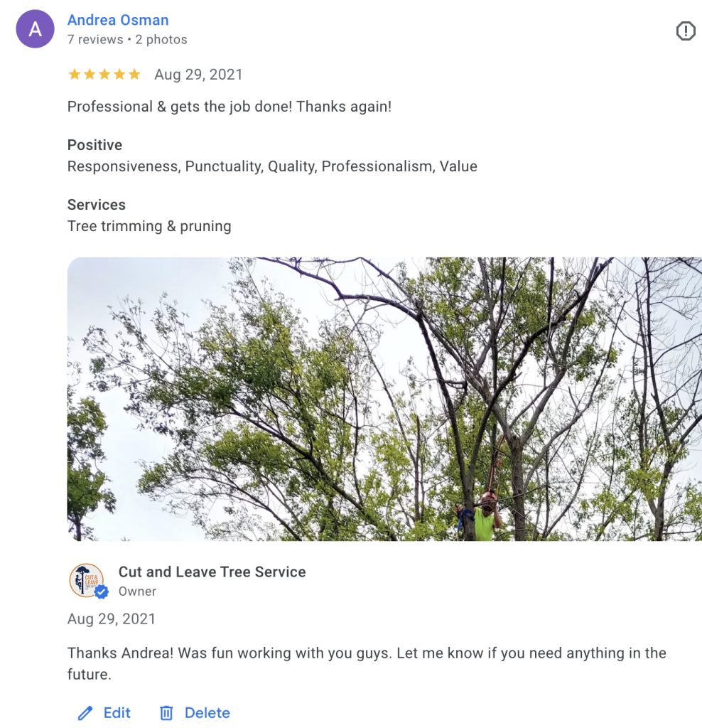The image size is (702, 728).
Task: Click the Owner label under business name
Action: 137,591
